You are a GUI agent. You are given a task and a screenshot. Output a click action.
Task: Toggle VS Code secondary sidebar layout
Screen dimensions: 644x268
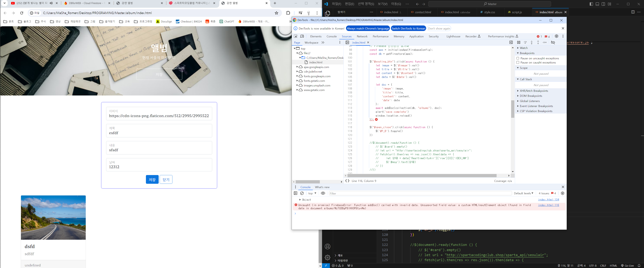click(604, 4)
